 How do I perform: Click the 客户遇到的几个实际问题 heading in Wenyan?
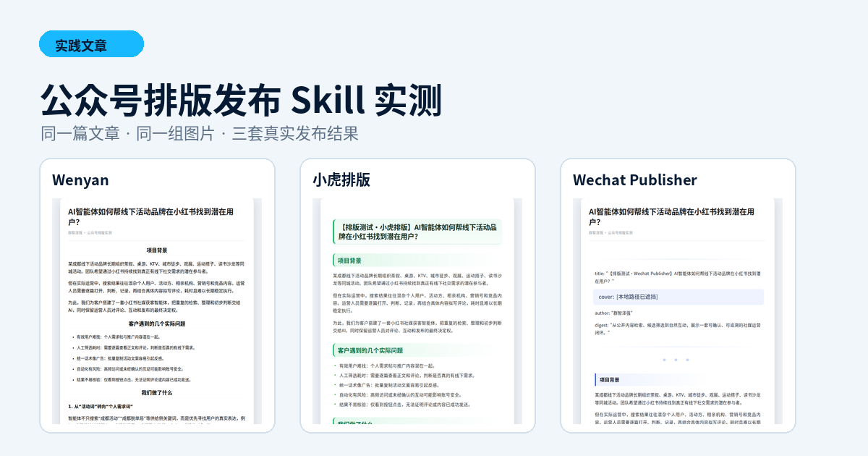pyautogui.click(x=157, y=324)
